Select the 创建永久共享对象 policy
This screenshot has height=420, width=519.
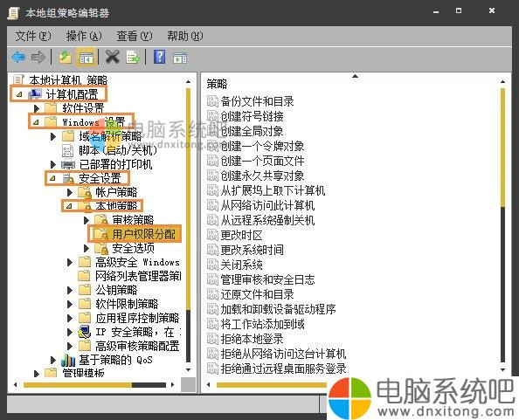[x=262, y=176]
